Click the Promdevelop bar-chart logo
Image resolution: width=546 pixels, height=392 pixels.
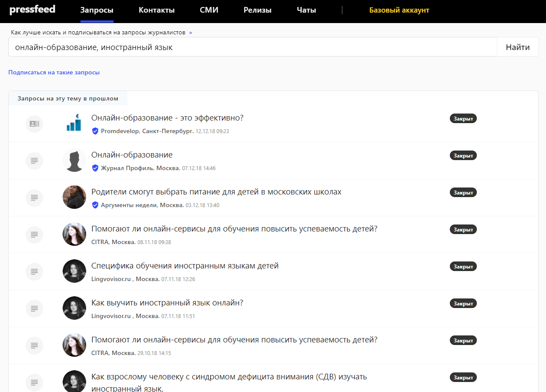pos(74,123)
